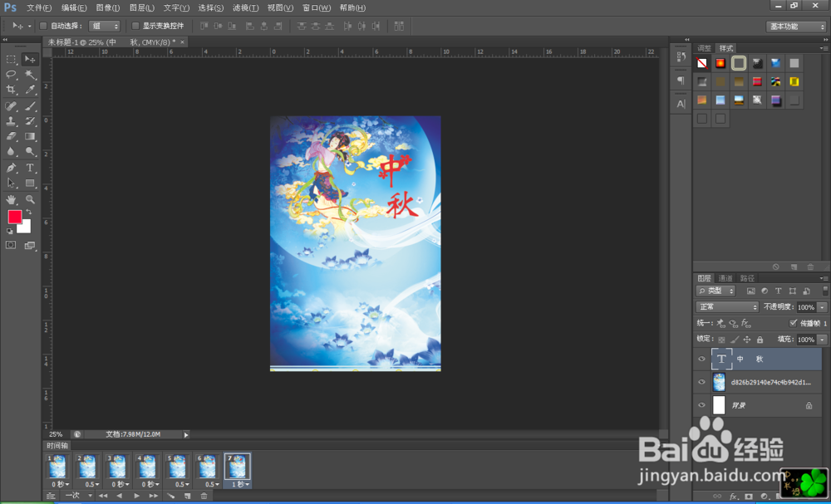
Task: Open the 滤镜(T) menu
Action: click(x=245, y=8)
